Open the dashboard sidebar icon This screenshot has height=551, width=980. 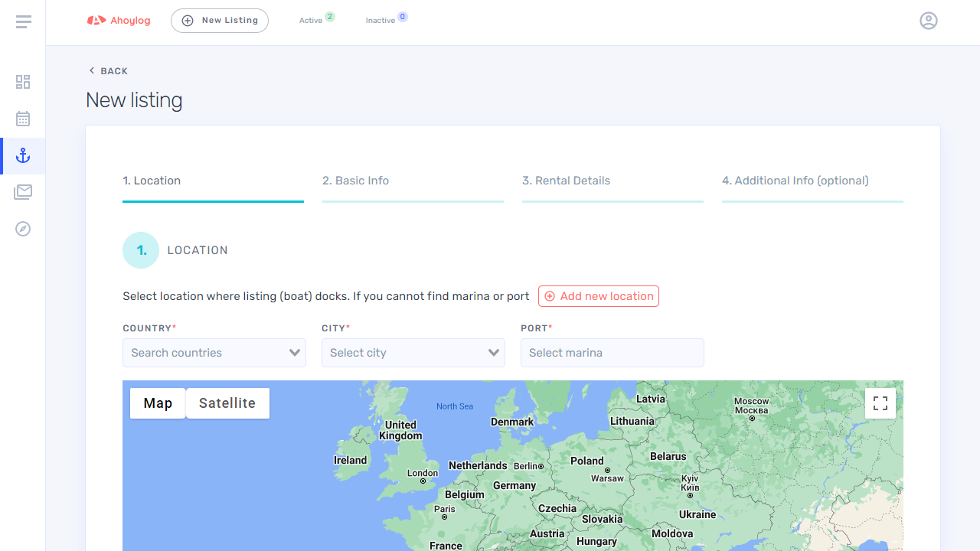[x=23, y=82]
